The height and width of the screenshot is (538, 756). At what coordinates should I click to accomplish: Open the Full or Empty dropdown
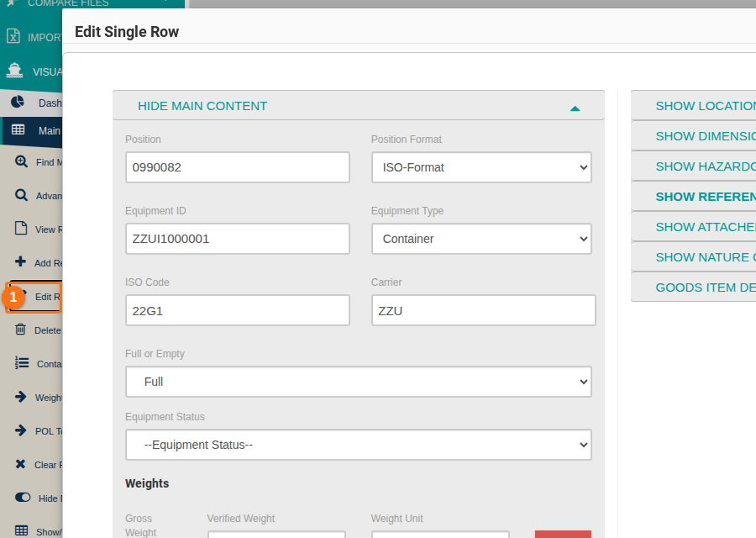coord(358,382)
